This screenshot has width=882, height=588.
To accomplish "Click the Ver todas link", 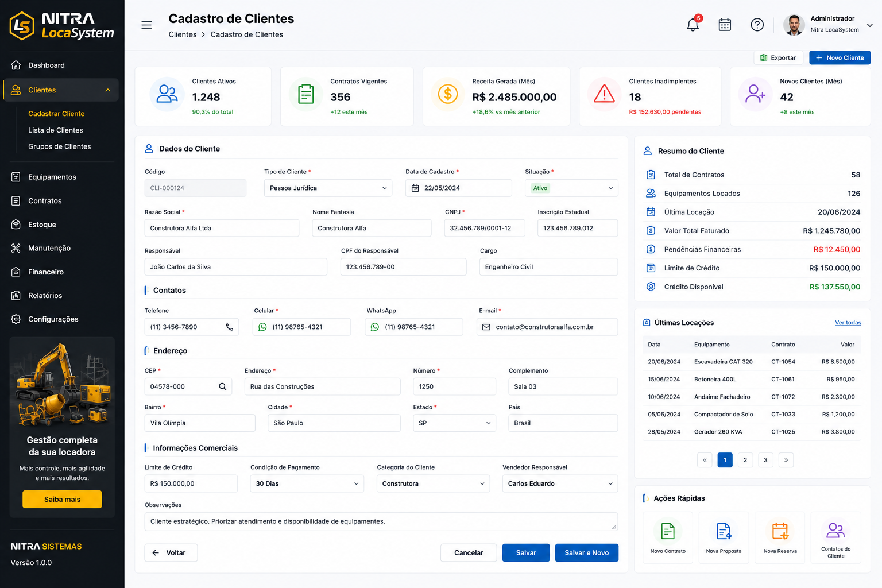I will 848,323.
